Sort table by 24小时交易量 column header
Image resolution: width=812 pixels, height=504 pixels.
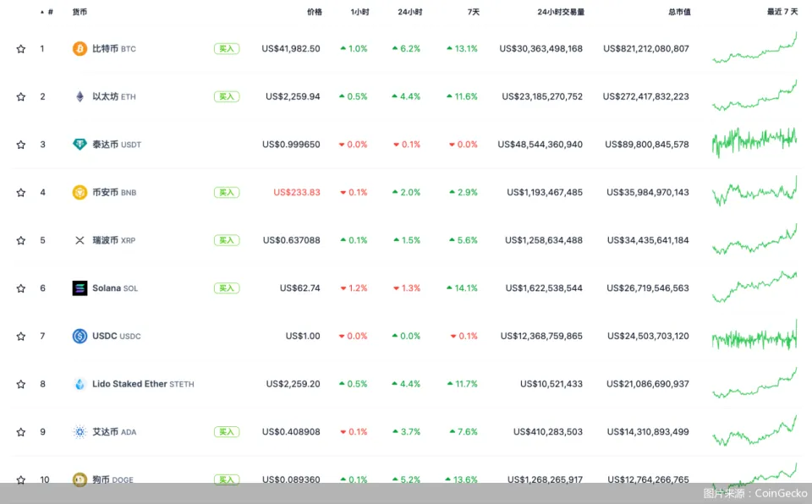(560, 12)
